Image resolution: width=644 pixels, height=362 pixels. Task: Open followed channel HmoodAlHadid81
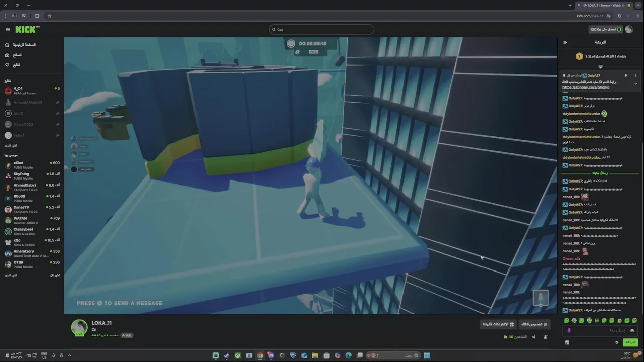[x=32, y=102]
